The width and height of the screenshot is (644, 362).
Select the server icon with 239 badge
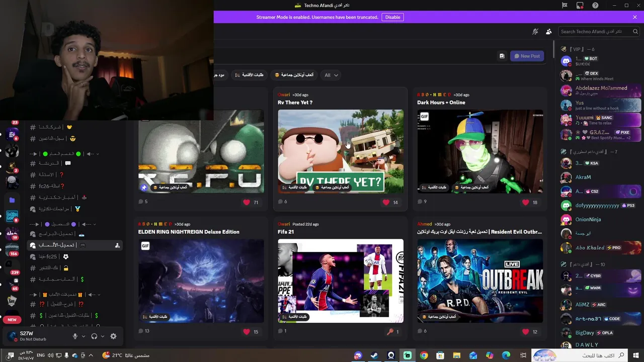12,266
